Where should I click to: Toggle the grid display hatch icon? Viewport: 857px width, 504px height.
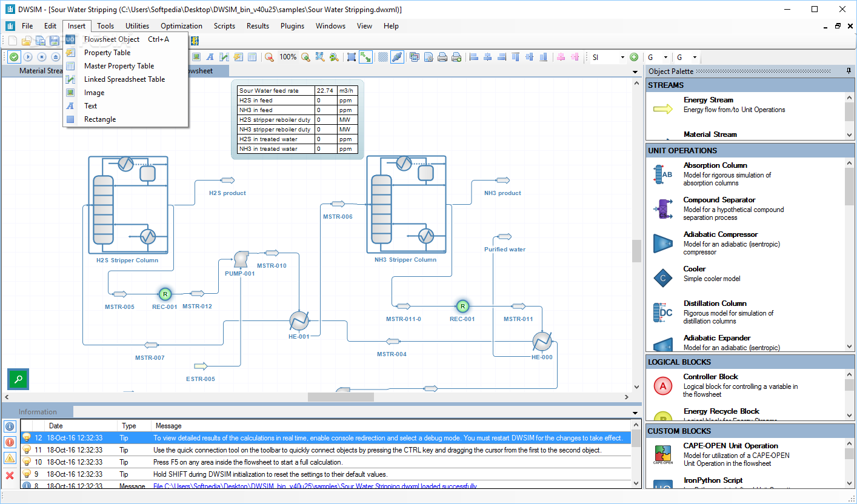(x=383, y=57)
